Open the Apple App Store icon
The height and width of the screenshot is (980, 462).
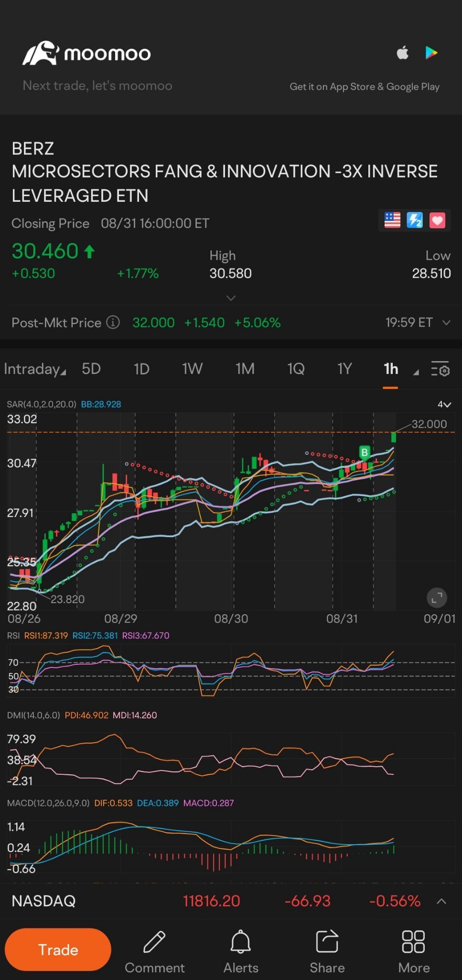[x=403, y=53]
